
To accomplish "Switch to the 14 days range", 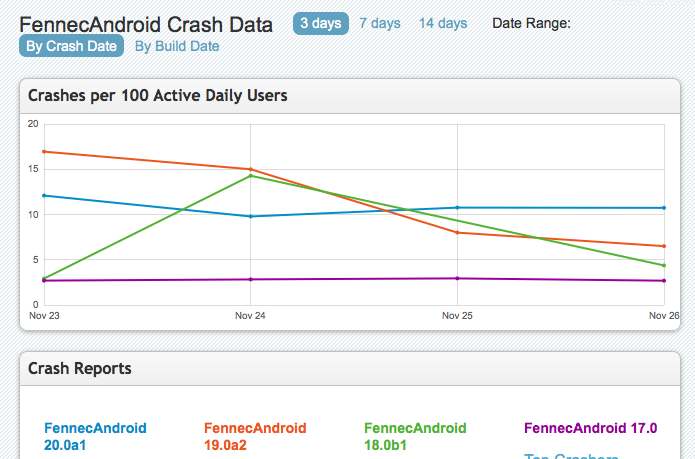I will 443,23.
